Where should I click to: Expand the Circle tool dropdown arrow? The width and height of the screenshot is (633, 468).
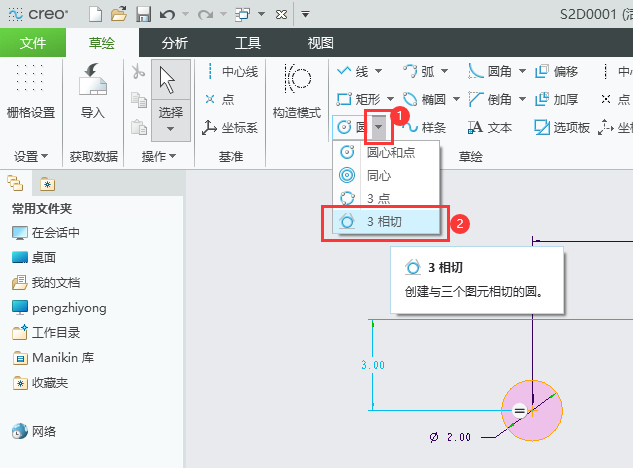(378, 127)
